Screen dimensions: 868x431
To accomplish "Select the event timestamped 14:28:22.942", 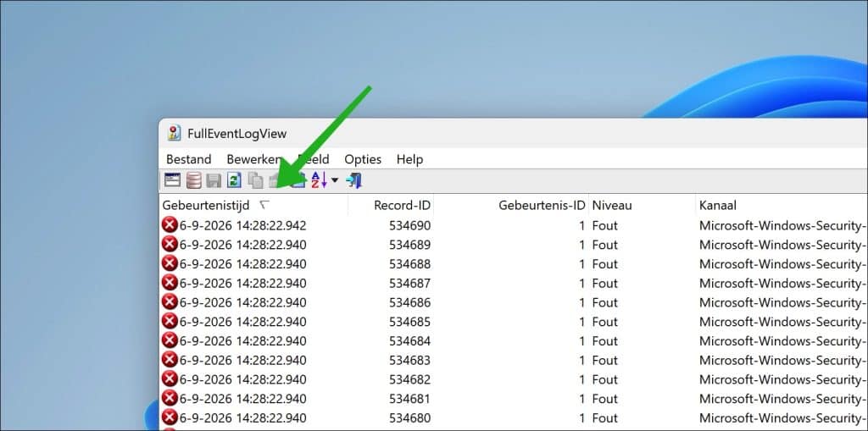I will pos(242,225).
